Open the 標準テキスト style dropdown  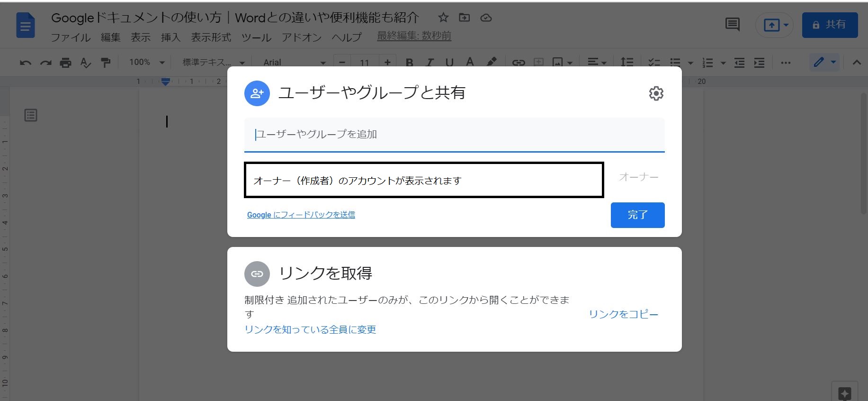[214, 63]
